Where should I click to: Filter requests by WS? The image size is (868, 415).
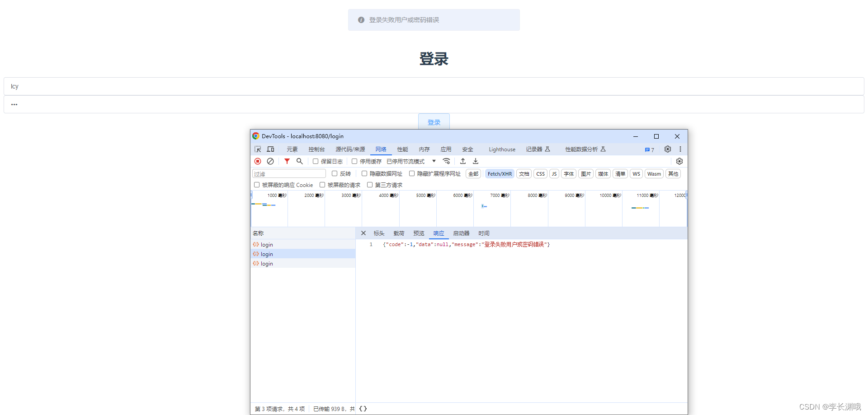[636, 174]
